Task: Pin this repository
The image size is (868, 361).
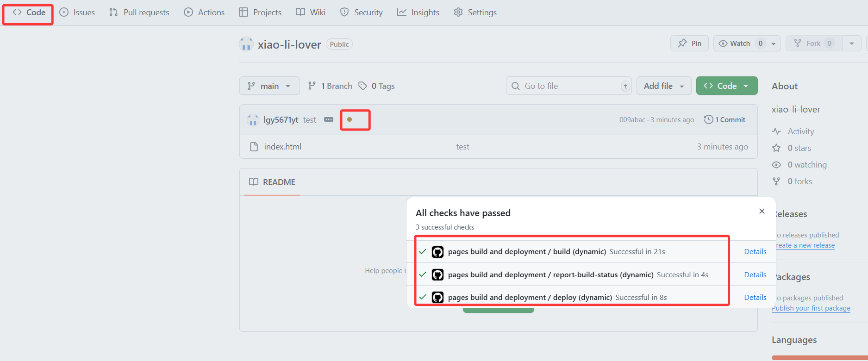Action: pyautogui.click(x=689, y=44)
